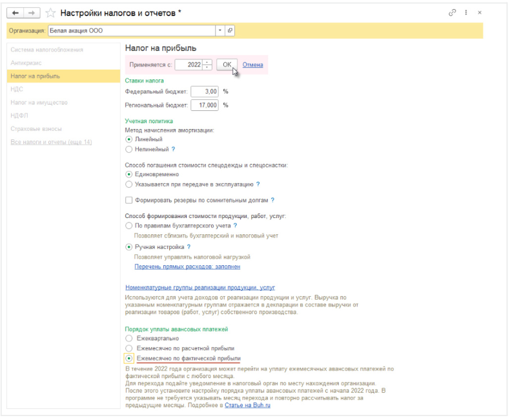Open НДС section in sidebar
Image resolution: width=510 pixels, height=420 pixels.
(17, 89)
